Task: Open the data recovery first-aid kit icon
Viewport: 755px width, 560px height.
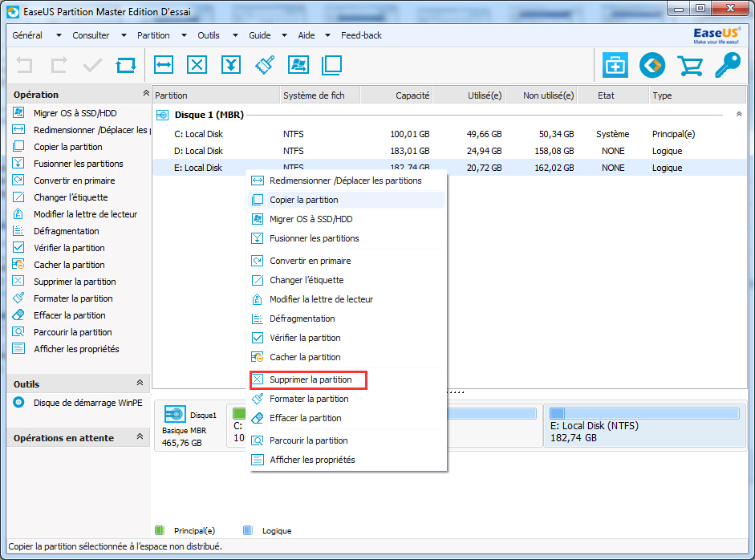Action: click(615, 65)
